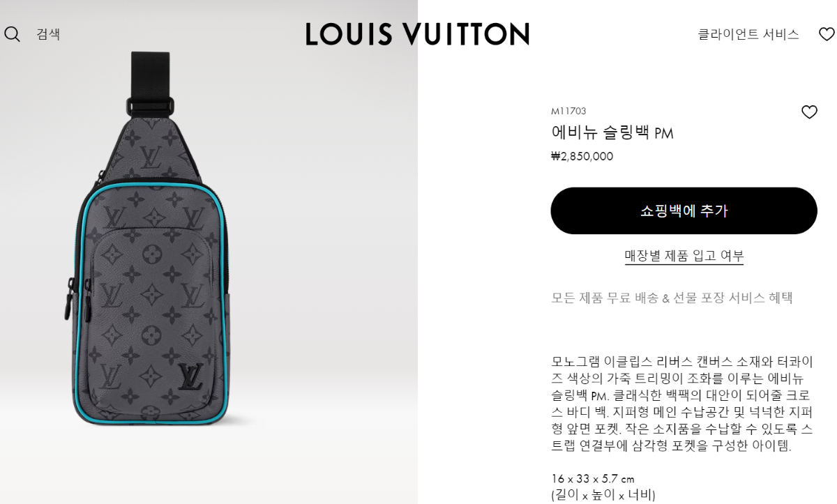Click the 16 x 33 x 5.7 cm dimensions
This screenshot has width=837, height=504.
click(593, 479)
